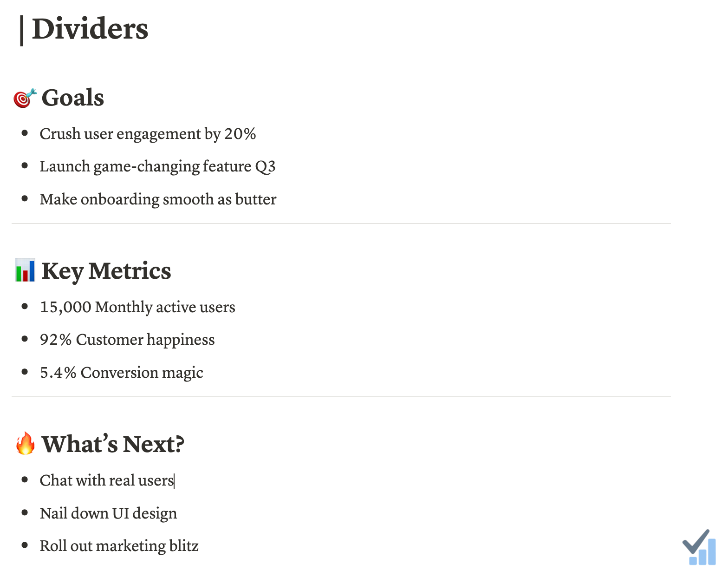Select the divider line below the Goals list

coord(341,223)
